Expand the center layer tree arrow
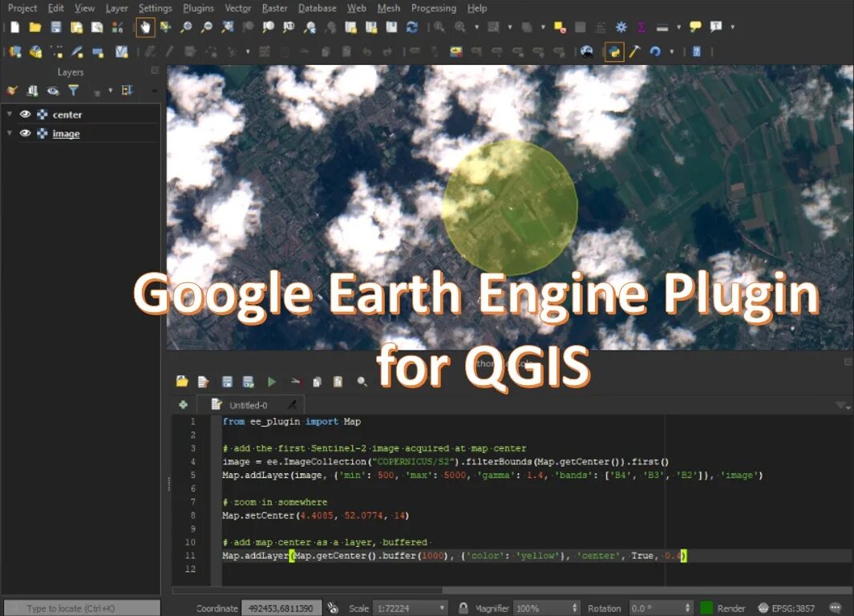This screenshot has height=616, width=854. coord(10,114)
